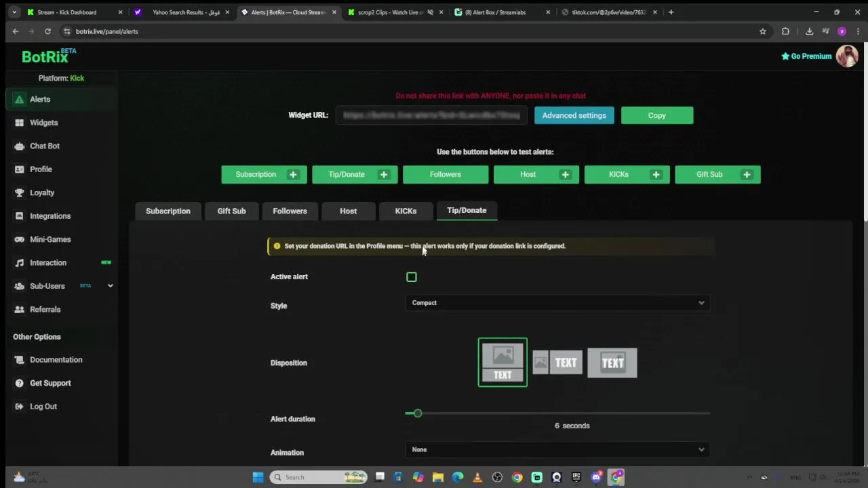868x488 pixels.
Task: Open browser downloads icon
Action: (x=809, y=31)
